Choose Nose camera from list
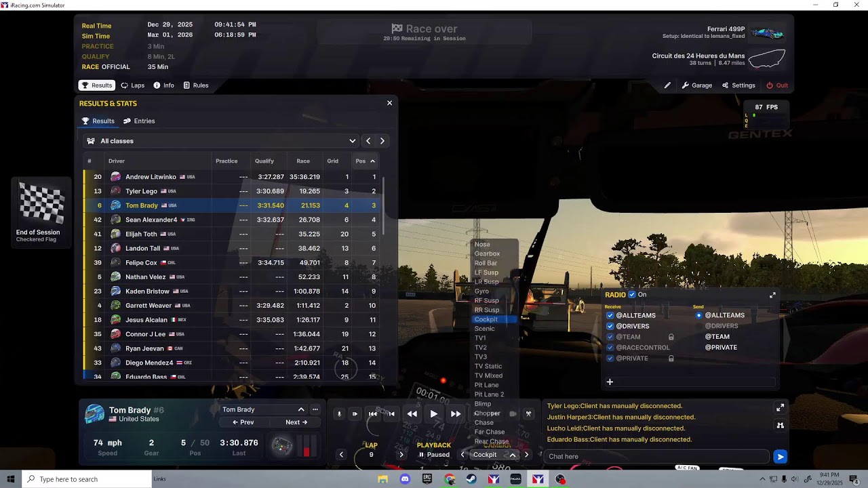868x488 pixels. [482, 244]
